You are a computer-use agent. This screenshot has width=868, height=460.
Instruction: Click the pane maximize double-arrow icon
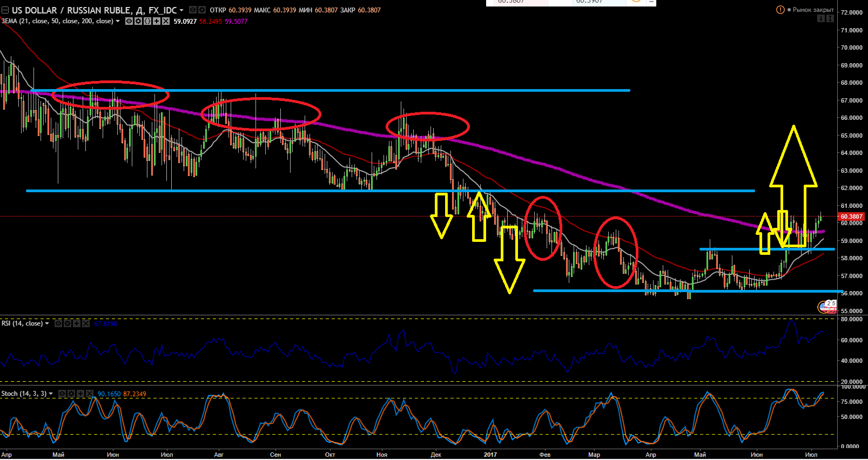click(830, 18)
